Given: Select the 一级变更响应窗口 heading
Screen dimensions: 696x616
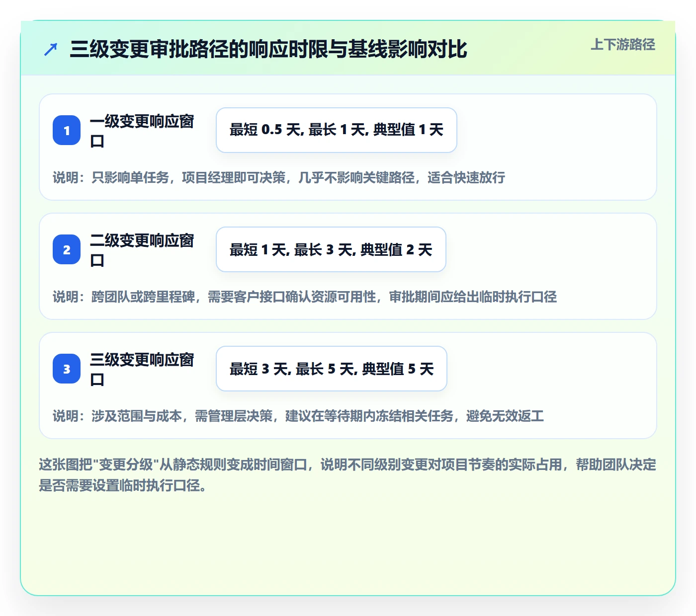Looking at the screenshot, I should coord(142,131).
